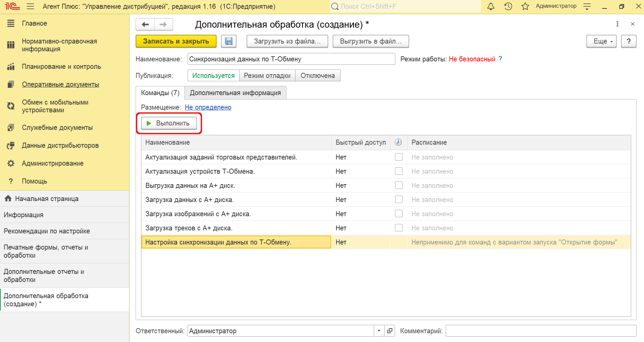
Task: Click Нормативно-справочная информация sidebar icon
Action: 11,45
